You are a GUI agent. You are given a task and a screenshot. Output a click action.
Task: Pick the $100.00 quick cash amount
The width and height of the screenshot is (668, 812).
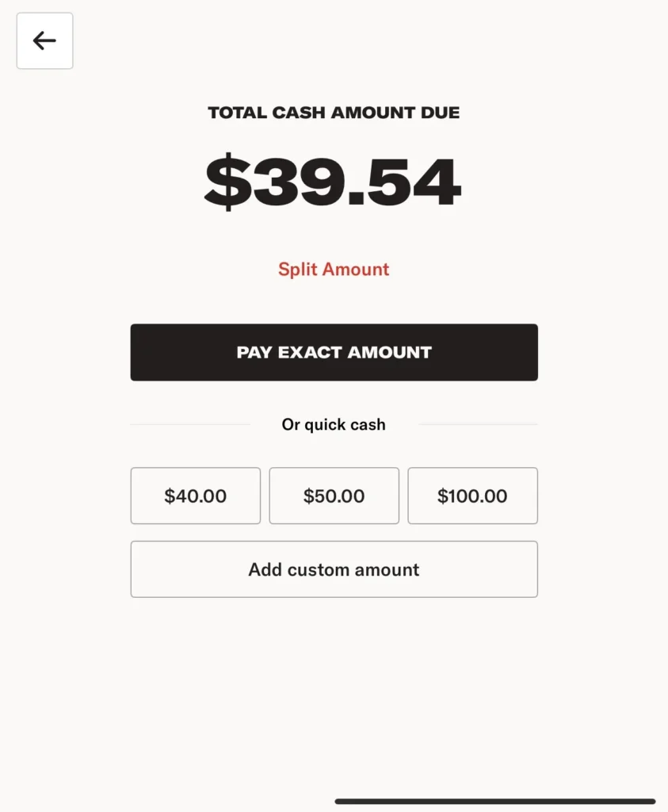pos(472,496)
